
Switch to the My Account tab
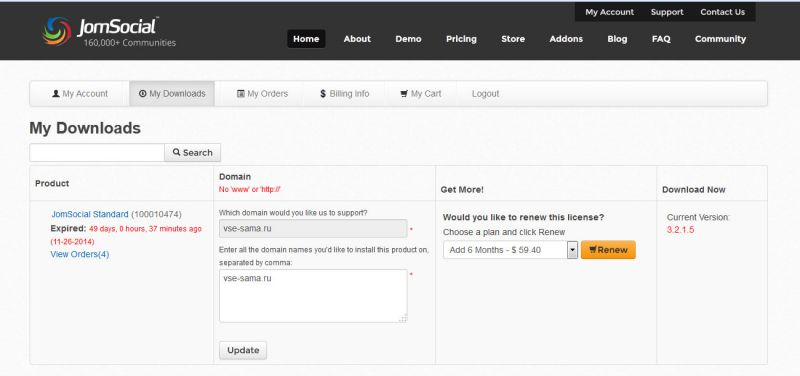80,94
